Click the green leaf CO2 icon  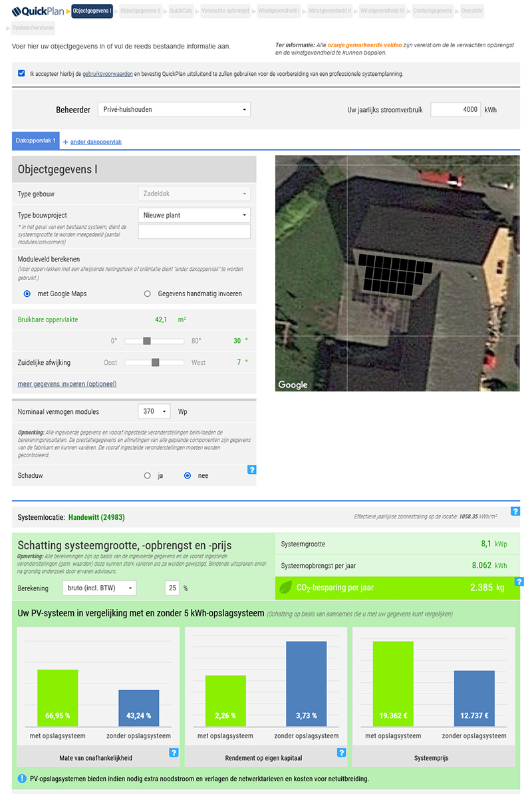pos(286,588)
